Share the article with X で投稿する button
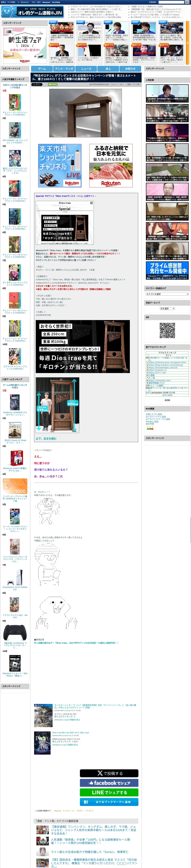Image resolution: width=191 pixels, height=868 pixels. [109, 773]
